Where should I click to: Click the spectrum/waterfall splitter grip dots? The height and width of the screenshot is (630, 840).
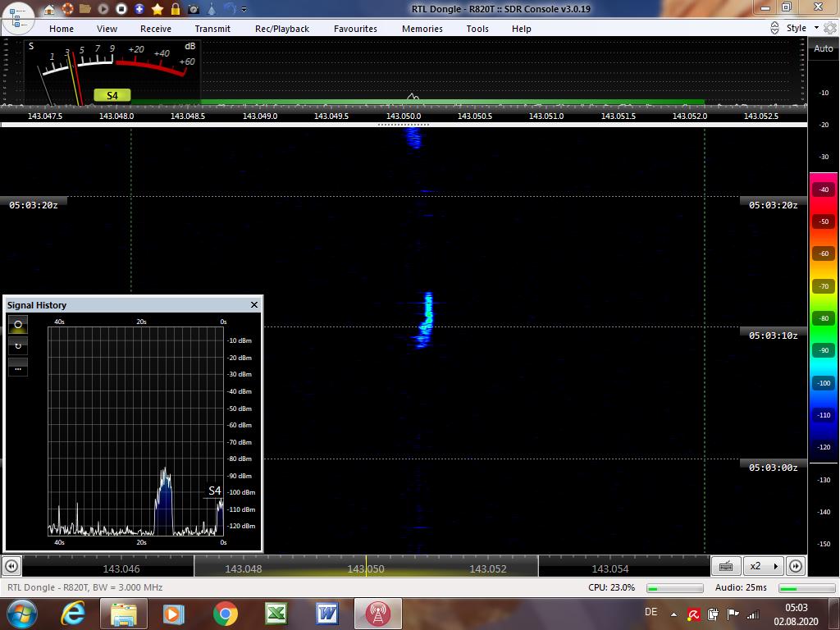coord(404,125)
